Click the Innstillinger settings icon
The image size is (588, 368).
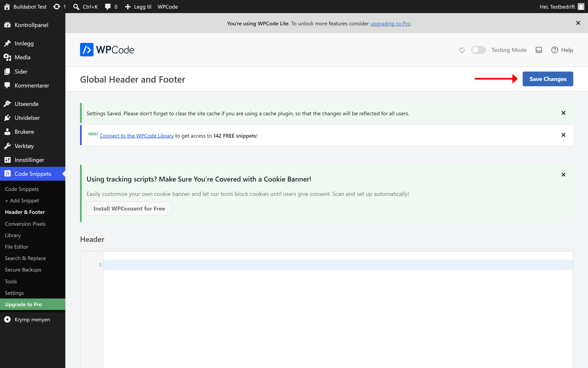click(x=7, y=160)
